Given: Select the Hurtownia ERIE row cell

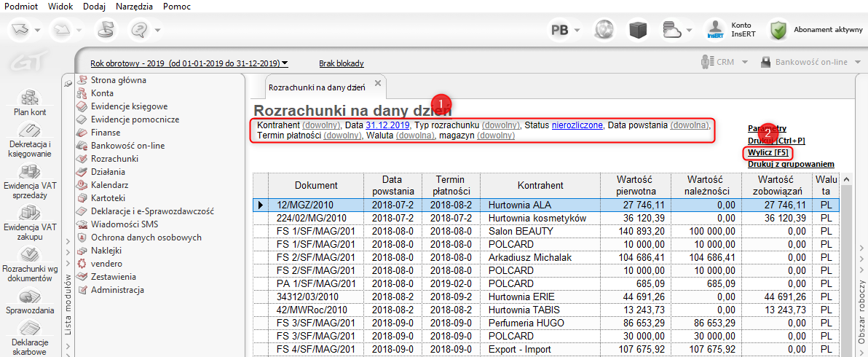Looking at the screenshot, I should pos(541,297).
